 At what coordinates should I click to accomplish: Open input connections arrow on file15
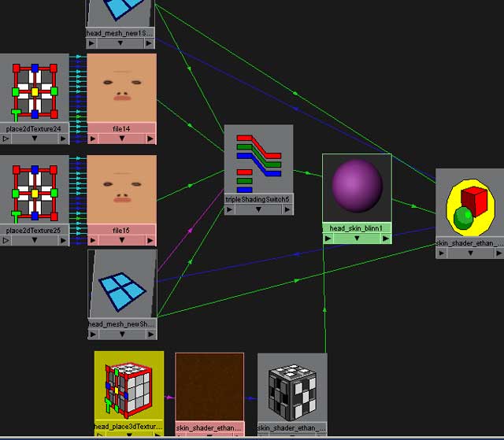[x=93, y=240]
